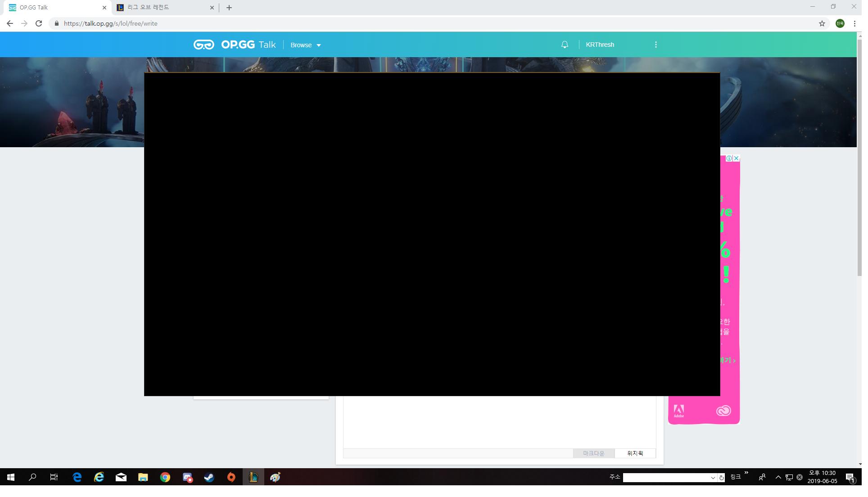Switch to the League of Legends client
Image resolution: width=868 pixels, height=497 pixels.
tap(253, 477)
